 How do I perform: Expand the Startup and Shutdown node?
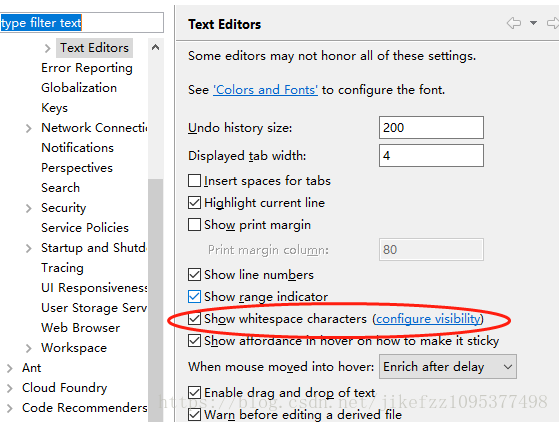click(x=29, y=248)
